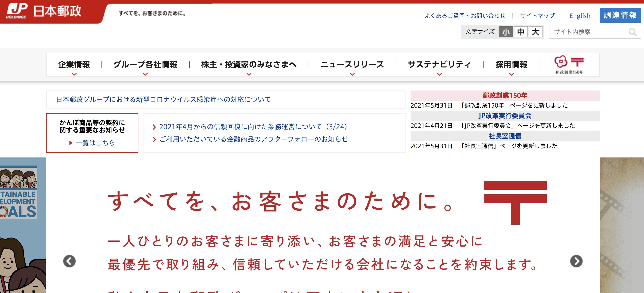Click the search magnifier icon
The width and height of the screenshot is (644, 293).
click(x=633, y=32)
